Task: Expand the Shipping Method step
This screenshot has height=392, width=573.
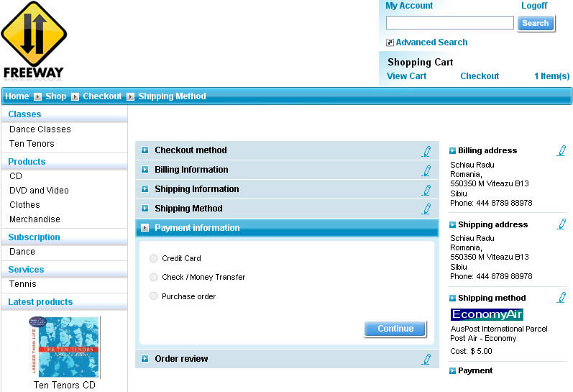Action: (188, 209)
